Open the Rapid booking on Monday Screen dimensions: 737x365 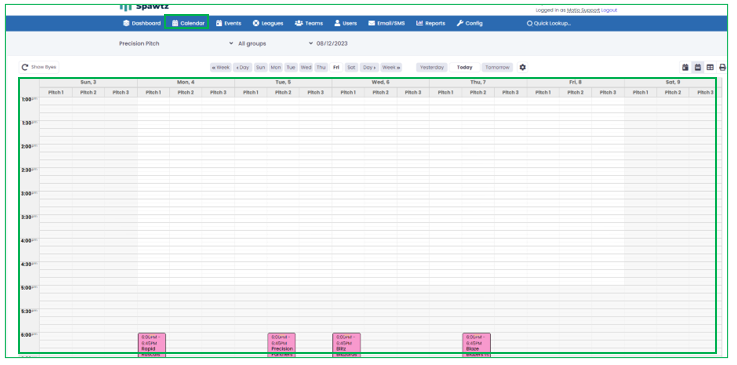(x=152, y=345)
